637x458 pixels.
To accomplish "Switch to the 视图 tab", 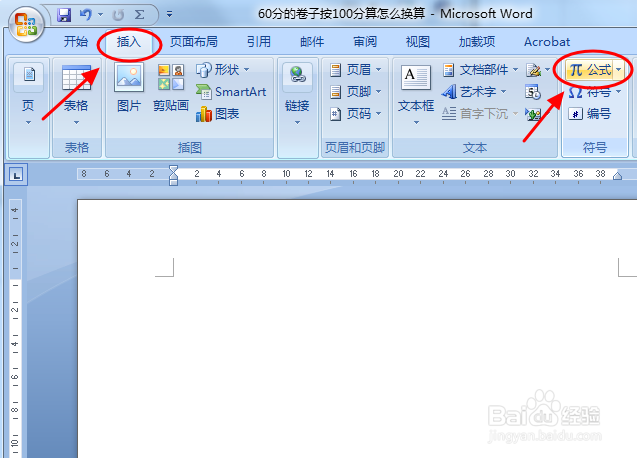I will 418,41.
